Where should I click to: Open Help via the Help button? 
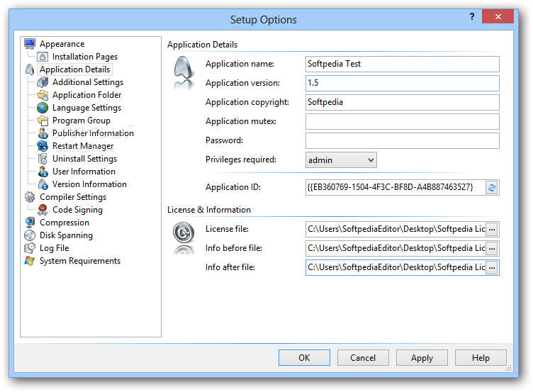(x=481, y=358)
